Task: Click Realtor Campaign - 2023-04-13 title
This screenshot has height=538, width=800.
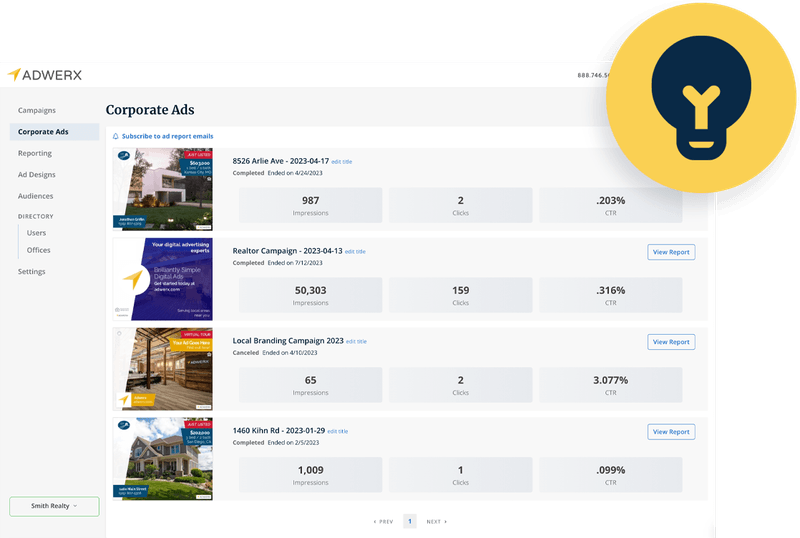Action: pos(287,251)
